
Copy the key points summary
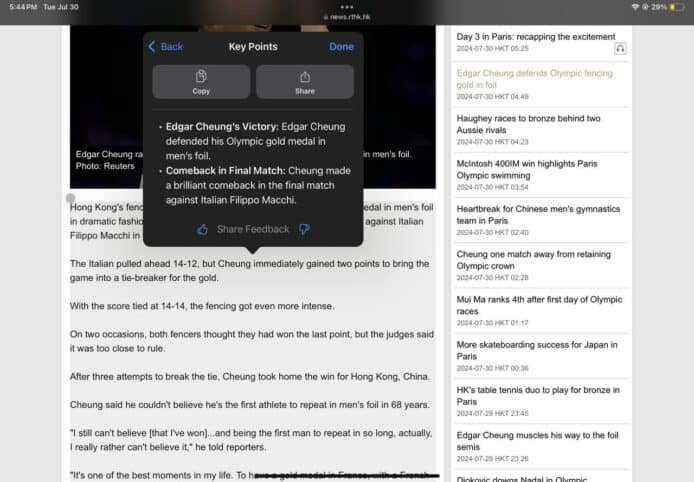(x=201, y=82)
